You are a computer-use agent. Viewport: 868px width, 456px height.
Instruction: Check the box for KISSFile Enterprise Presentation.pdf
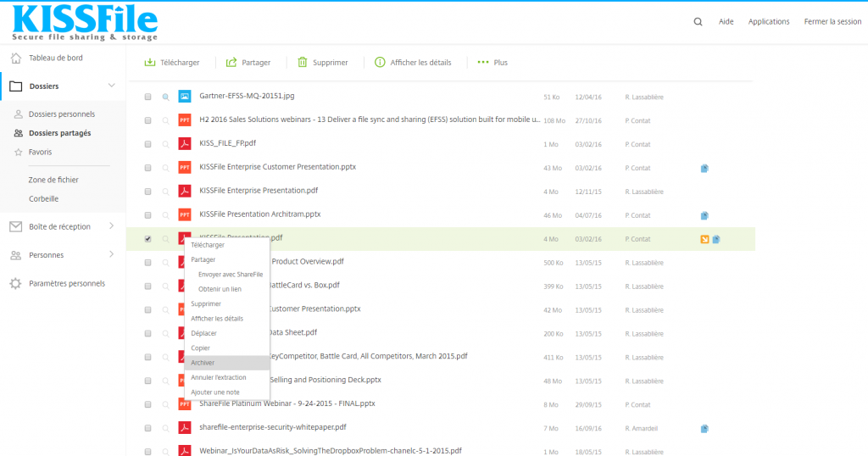click(147, 192)
